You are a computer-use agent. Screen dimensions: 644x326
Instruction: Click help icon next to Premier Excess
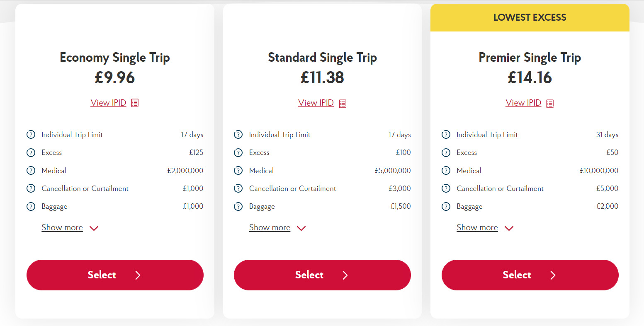pyautogui.click(x=446, y=152)
